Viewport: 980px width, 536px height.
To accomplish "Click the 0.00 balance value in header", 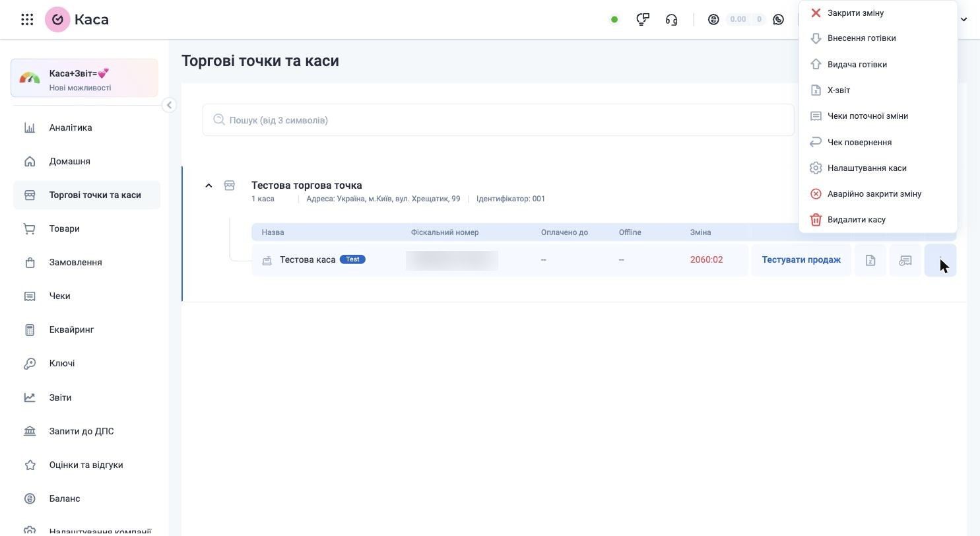I will [x=738, y=19].
